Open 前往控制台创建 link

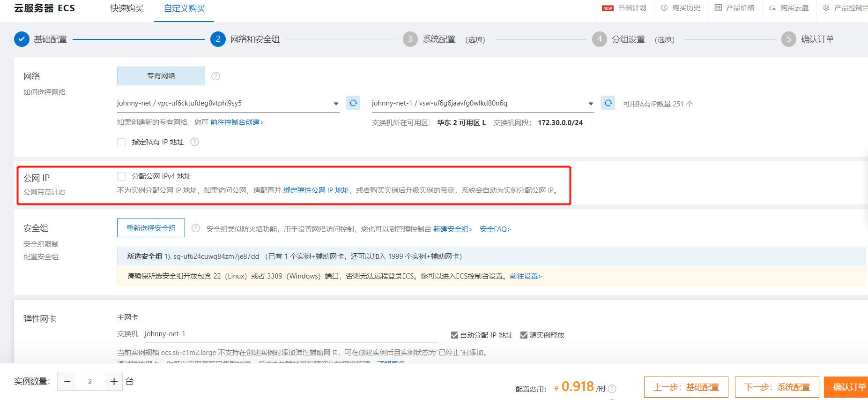tap(237, 122)
